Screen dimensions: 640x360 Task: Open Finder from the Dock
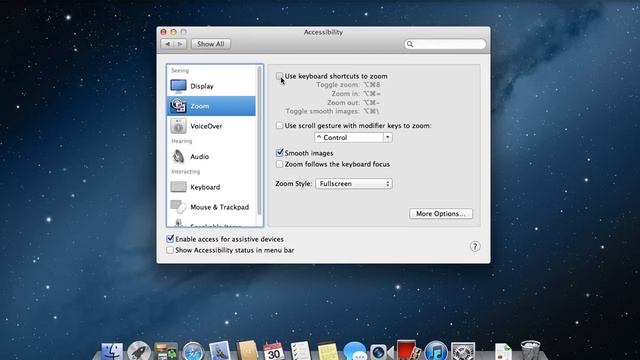[x=112, y=351]
